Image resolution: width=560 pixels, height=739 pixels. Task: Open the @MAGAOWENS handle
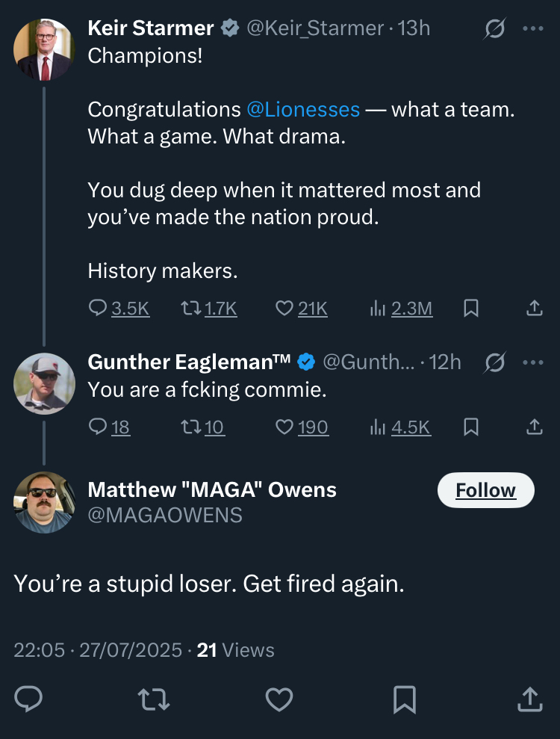[x=165, y=515]
